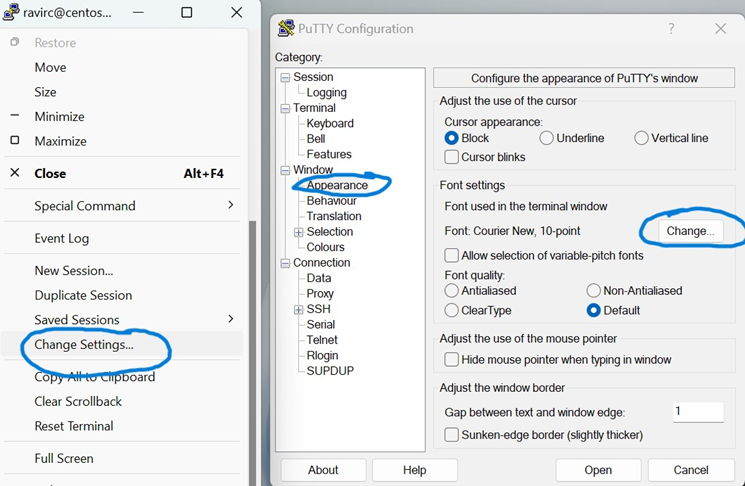Click Minimize in system menu

coord(123,116)
